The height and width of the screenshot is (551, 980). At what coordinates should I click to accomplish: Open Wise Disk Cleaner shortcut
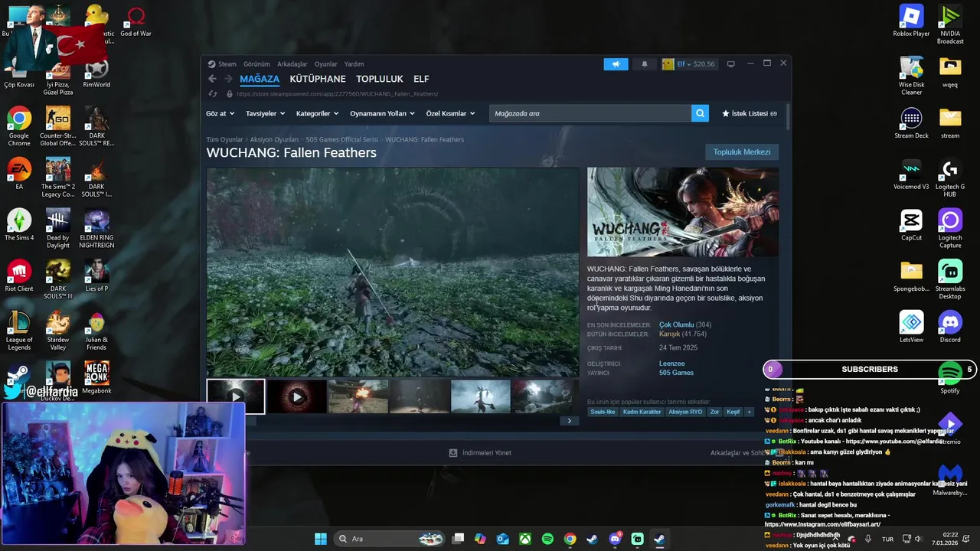tap(911, 76)
